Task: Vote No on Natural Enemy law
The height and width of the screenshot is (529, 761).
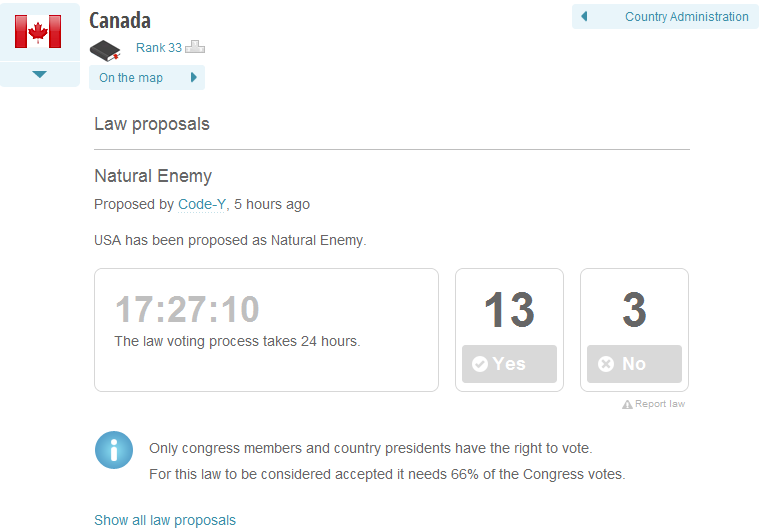Action: [634, 364]
